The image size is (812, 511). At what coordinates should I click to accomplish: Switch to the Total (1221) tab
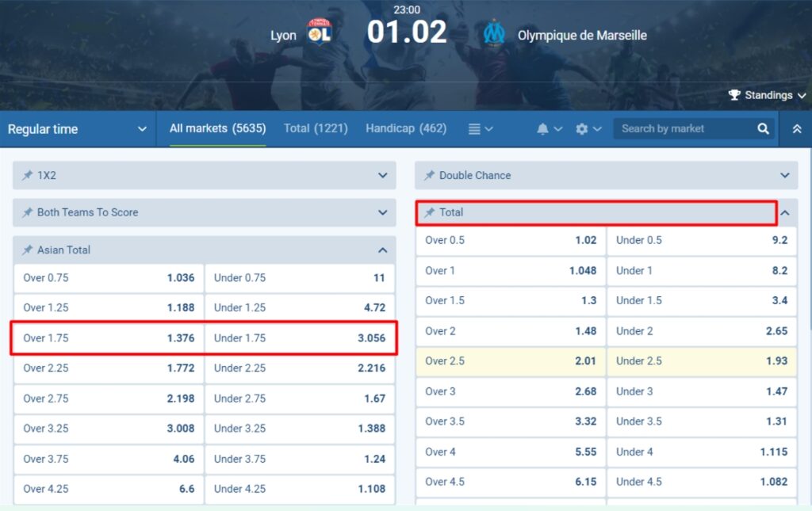coord(316,128)
